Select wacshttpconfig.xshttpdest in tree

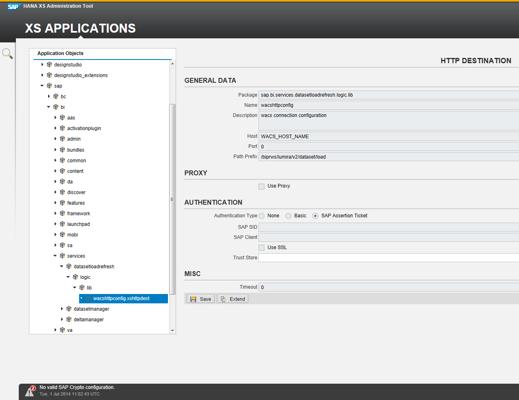point(124,298)
